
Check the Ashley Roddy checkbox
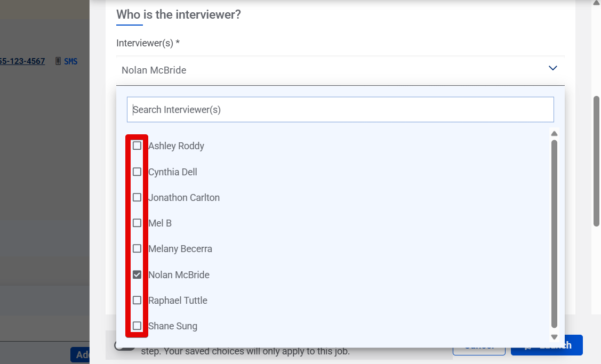(x=137, y=145)
